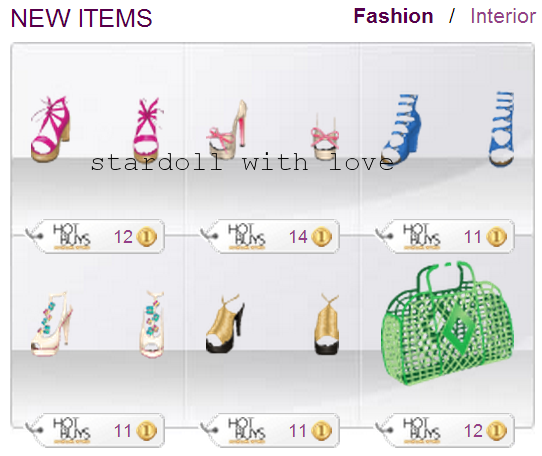Click the gold coin icon under green bag
The image size is (542, 456).
pos(497,431)
